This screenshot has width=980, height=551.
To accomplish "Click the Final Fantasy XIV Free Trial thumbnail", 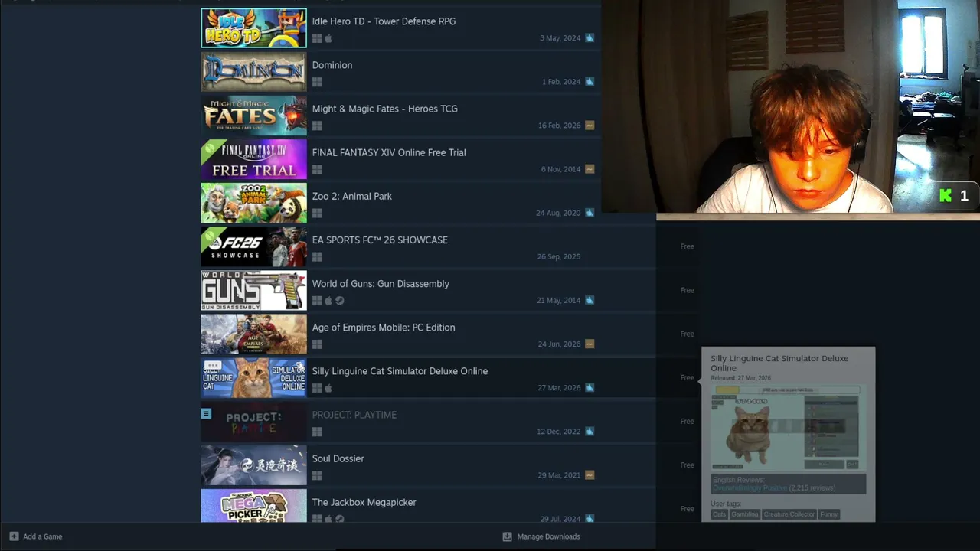I will point(253,158).
